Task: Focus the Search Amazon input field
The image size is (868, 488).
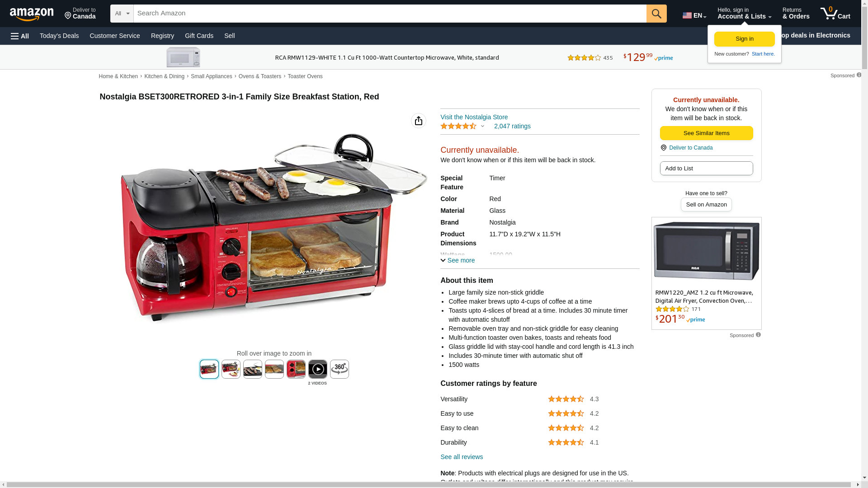Action: click(390, 14)
